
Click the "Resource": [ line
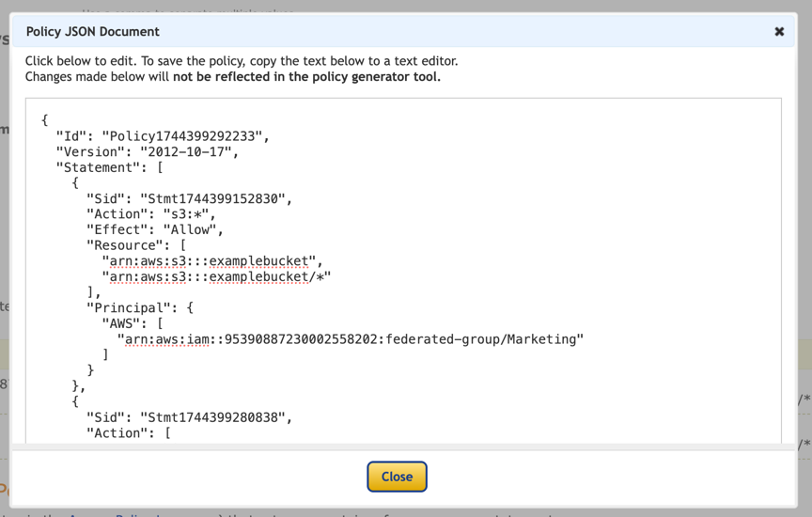[135, 245]
